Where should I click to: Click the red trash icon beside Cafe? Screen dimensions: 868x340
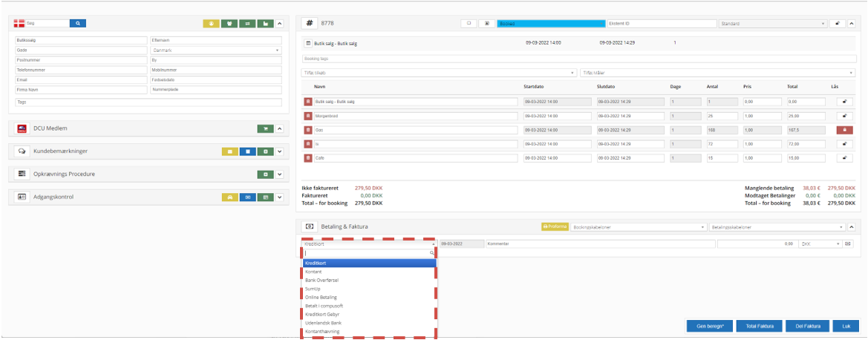(308, 158)
